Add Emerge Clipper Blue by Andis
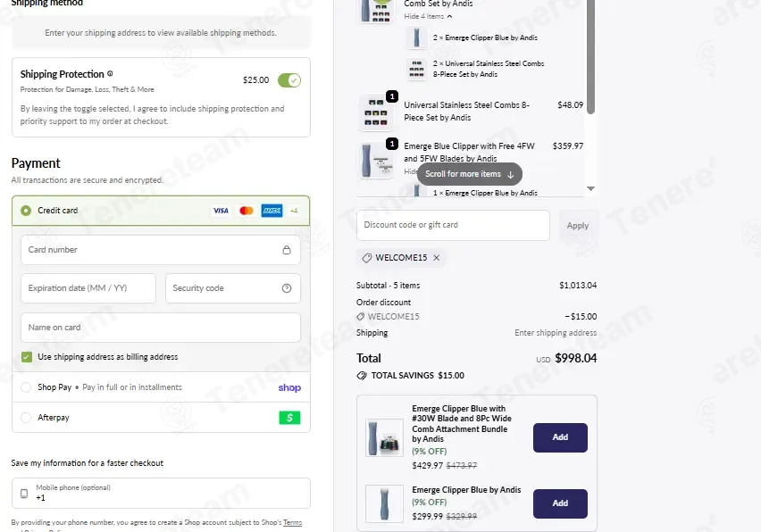This screenshot has width=761, height=532. coord(560,503)
